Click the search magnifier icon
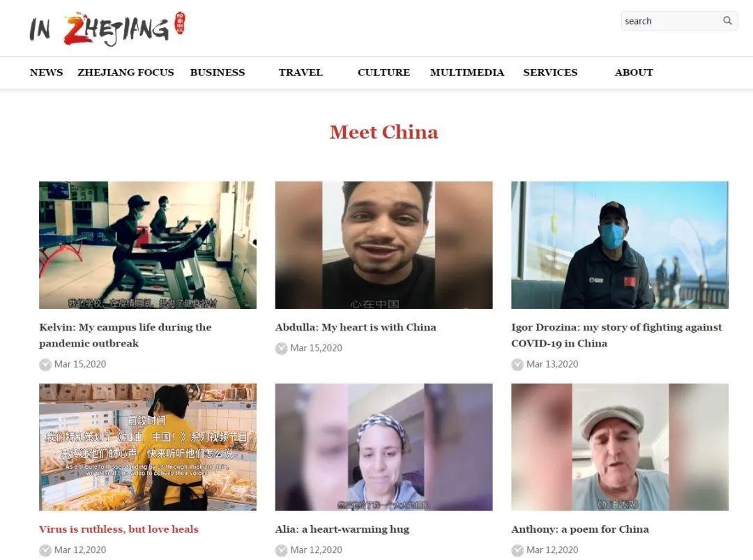Viewport: 753px width, 560px height. click(x=727, y=21)
